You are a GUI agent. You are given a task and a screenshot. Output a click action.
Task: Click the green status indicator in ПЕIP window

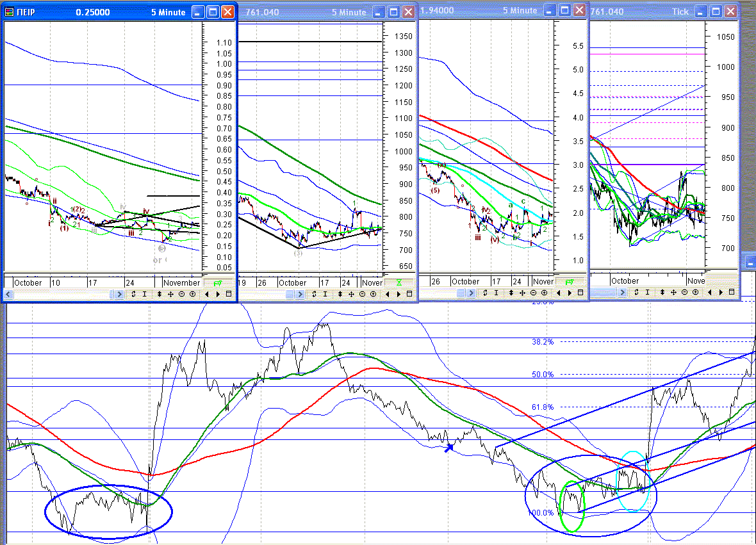pos(218,283)
